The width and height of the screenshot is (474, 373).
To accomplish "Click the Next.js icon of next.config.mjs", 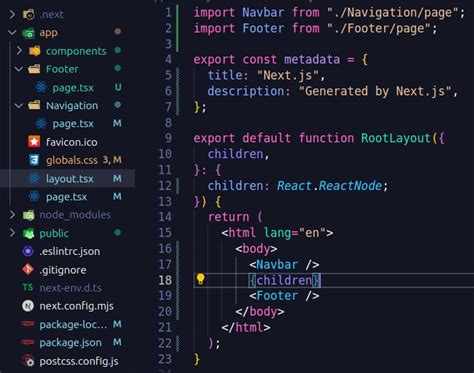I will (28, 306).
